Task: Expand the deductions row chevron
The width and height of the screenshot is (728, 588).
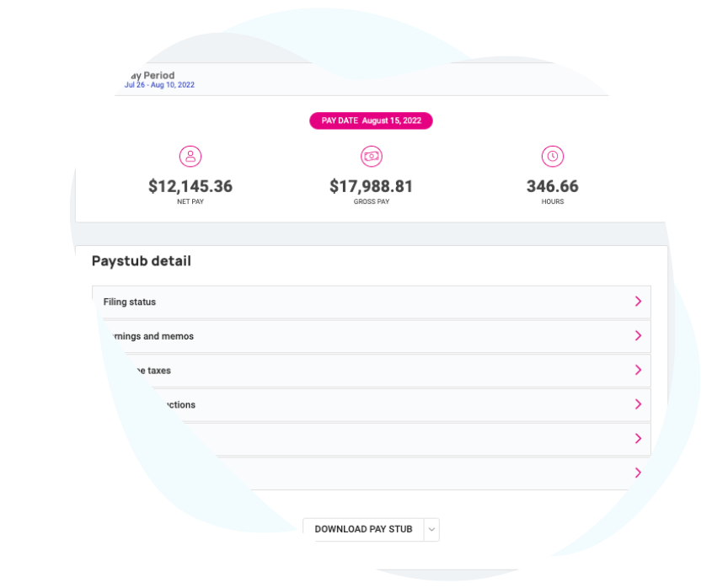Action: [x=638, y=404]
